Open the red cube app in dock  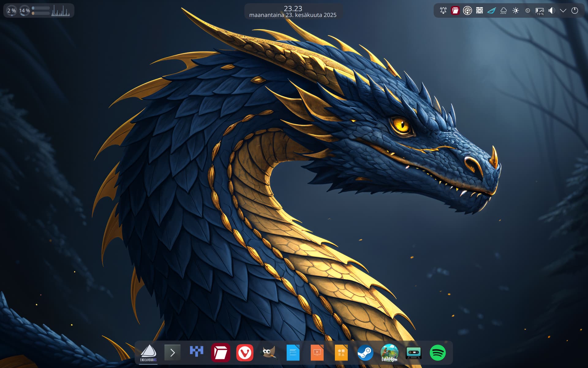click(221, 353)
